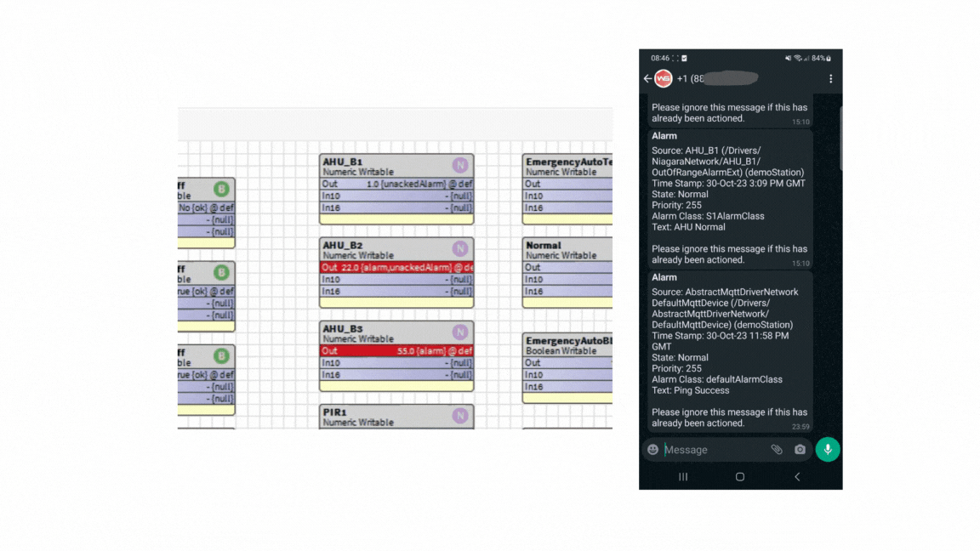Select the red Out 55.0 row of AHU_B3
Viewport: 980px width, 551px height.
pos(396,350)
